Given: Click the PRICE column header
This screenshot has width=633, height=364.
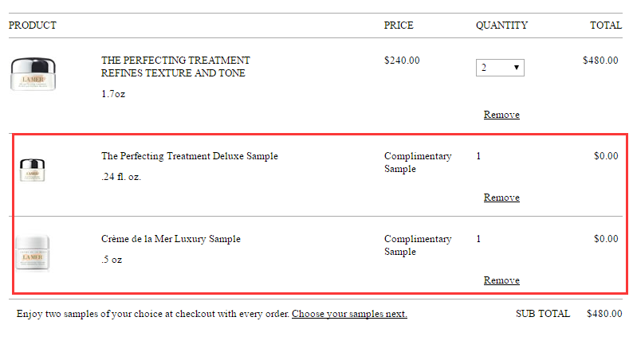Looking at the screenshot, I should point(399,25).
